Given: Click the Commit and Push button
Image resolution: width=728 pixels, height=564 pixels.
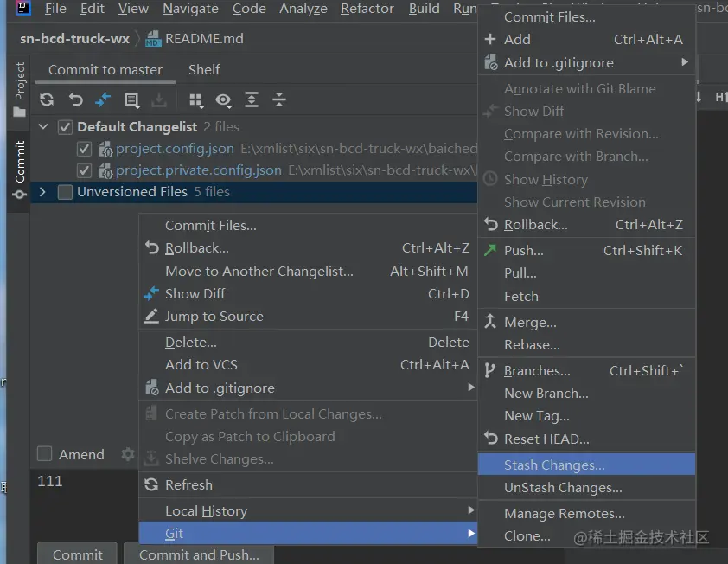Looking at the screenshot, I should (x=199, y=554).
